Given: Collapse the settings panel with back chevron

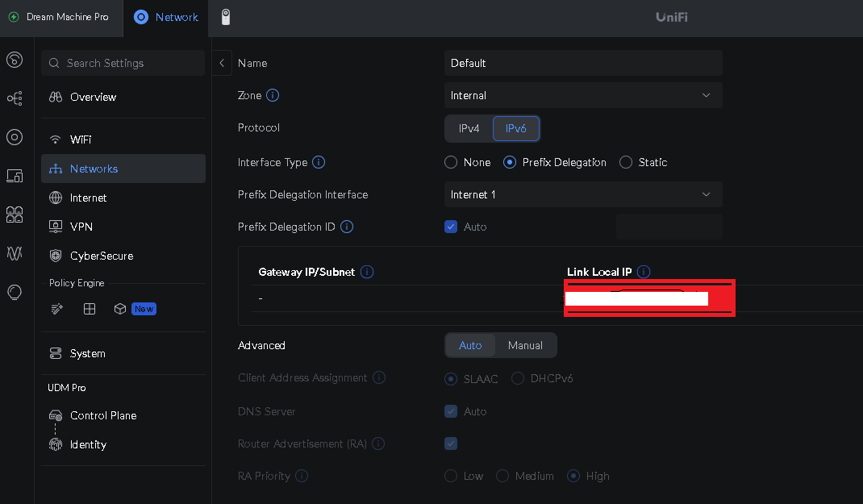Looking at the screenshot, I should 222,63.
